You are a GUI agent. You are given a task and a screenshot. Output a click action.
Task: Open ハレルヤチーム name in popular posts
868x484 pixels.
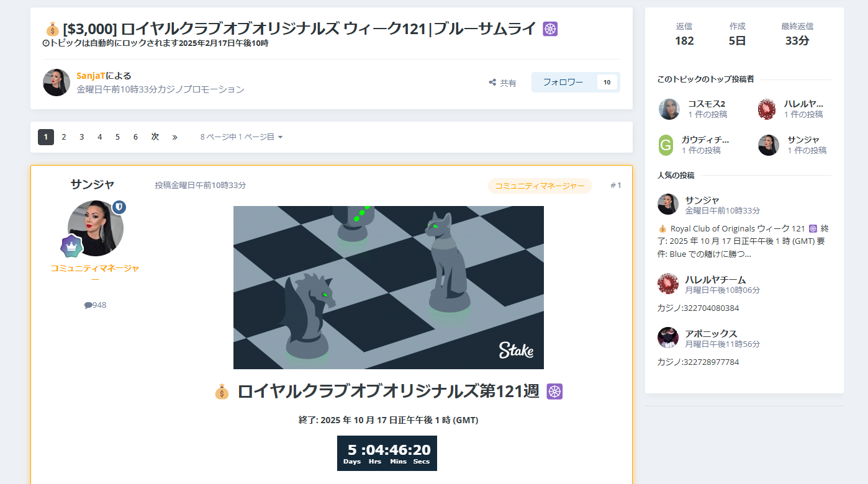coord(715,279)
